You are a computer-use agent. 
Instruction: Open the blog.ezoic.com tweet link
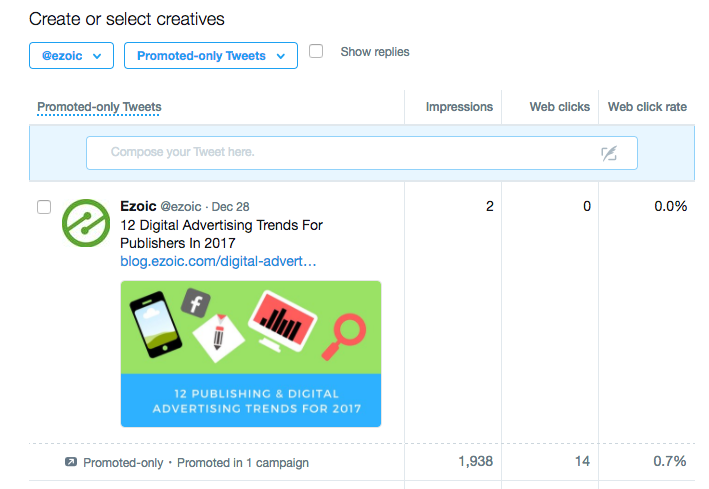[x=218, y=261]
